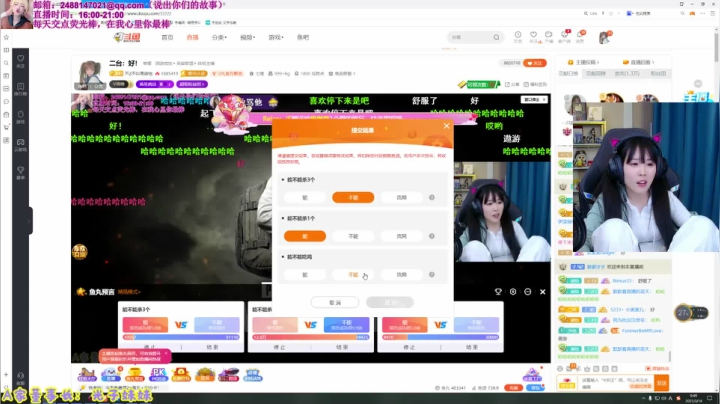This screenshot has height=404, width=720.
Task: Open help icon beside 能不能杀1个 options
Action: 432,236
